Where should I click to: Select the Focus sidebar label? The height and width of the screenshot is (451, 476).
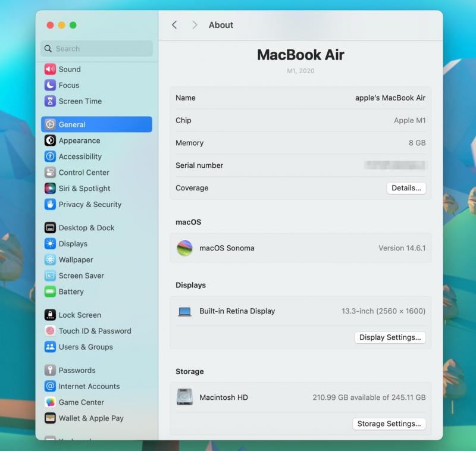(69, 85)
